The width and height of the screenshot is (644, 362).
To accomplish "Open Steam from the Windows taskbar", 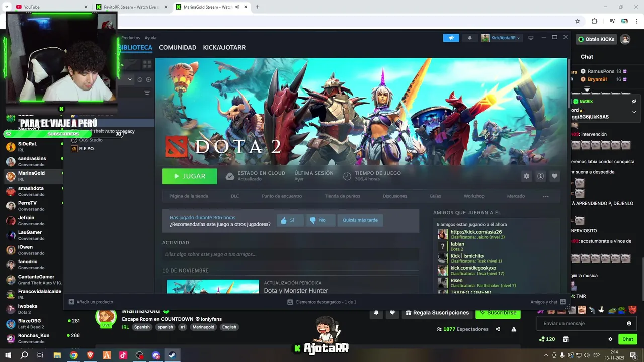I will (x=172, y=355).
